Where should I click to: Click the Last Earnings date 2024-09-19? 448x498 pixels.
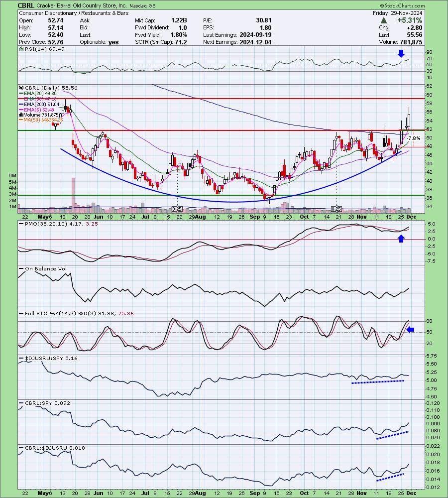[x=255, y=35]
